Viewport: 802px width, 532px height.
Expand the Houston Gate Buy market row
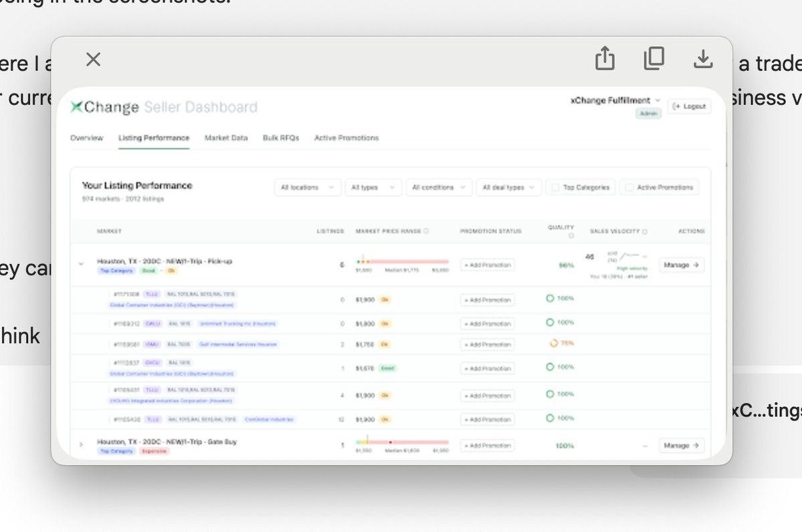(82, 444)
